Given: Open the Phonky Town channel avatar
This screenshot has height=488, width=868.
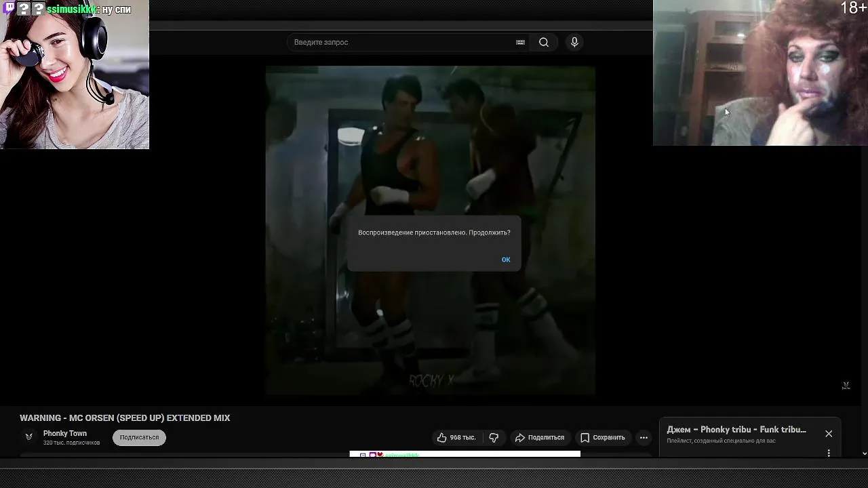Looking at the screenshot, I should 29,437.
